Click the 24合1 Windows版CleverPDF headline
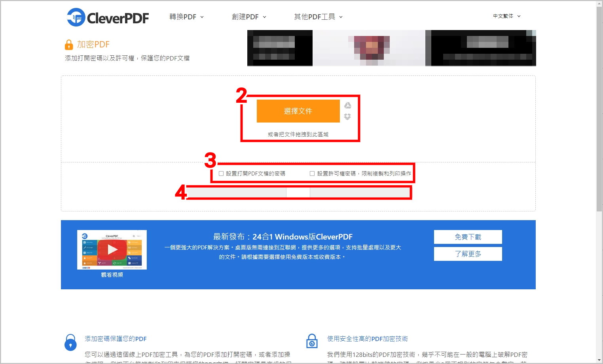 tap(283, 237)
